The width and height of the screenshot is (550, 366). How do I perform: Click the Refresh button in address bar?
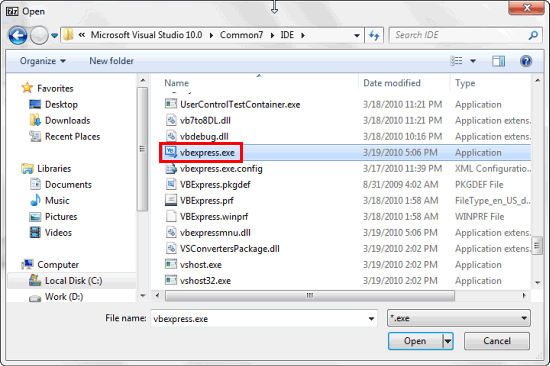[x=374, y=35]
